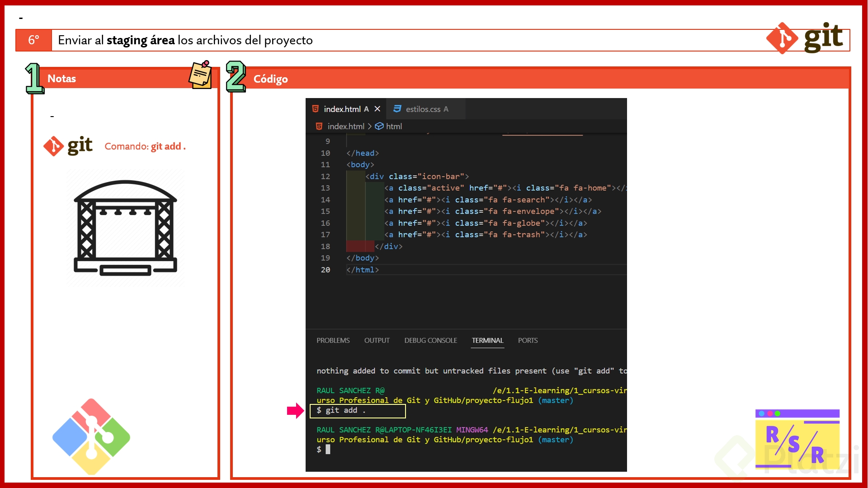Click the Código panel header
This screenshot has width=868, height=488.
point(541,79)
